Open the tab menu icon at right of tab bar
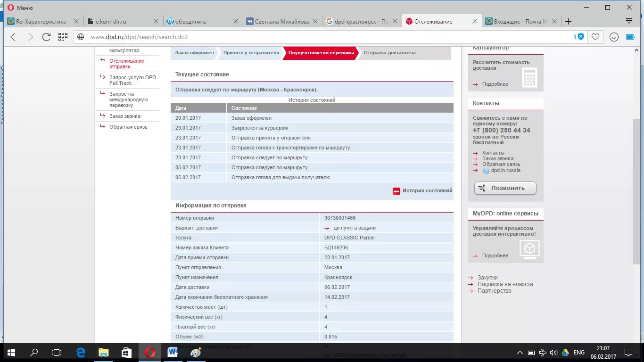This screenshot has width=644, height=362. pos(629,21)
